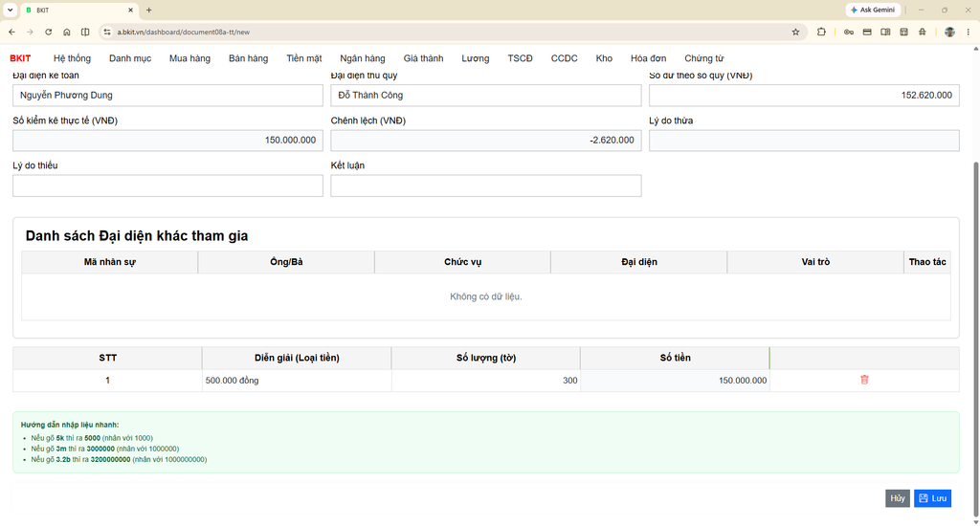
Task: Click the Lý do thừa field
Action: click(804, 140)
